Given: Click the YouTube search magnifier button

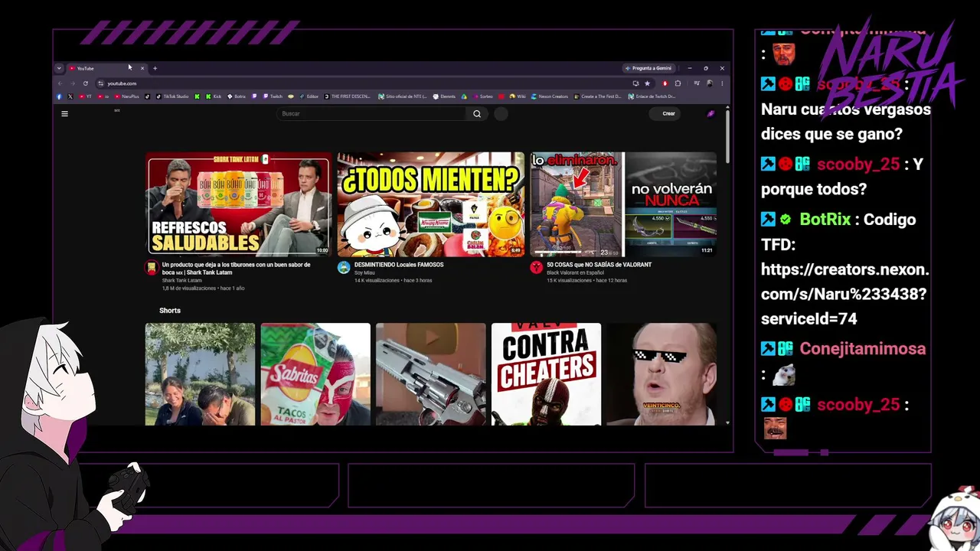Looking at the screenshot, I should (x=477, y=114).
